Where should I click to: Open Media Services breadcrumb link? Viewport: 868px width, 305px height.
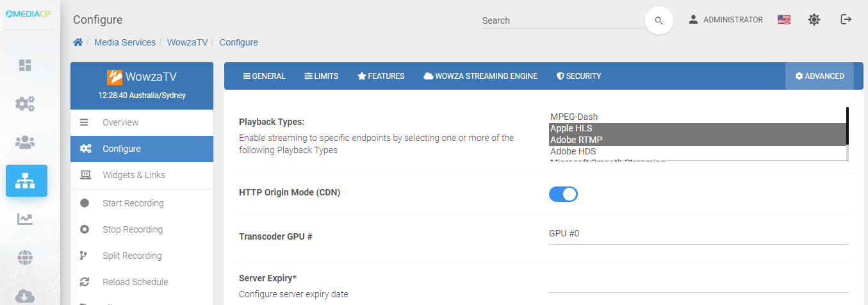(x=125, y=42)
